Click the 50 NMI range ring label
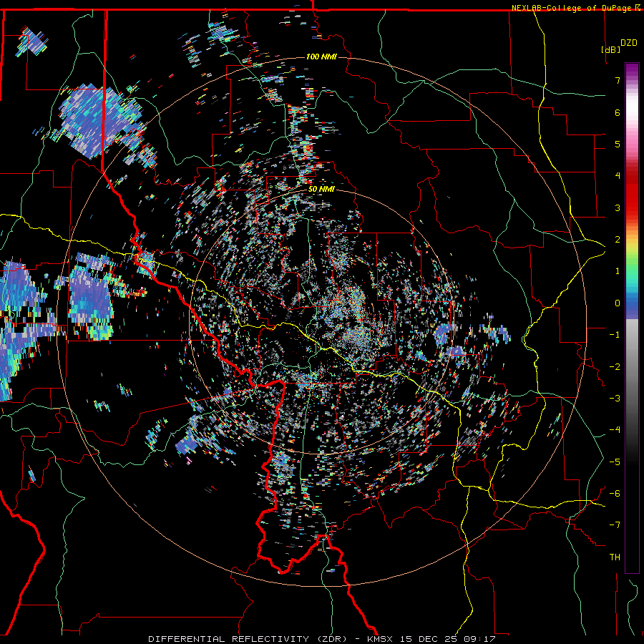The height and width of the screenshot is (644, 644). 321,189
